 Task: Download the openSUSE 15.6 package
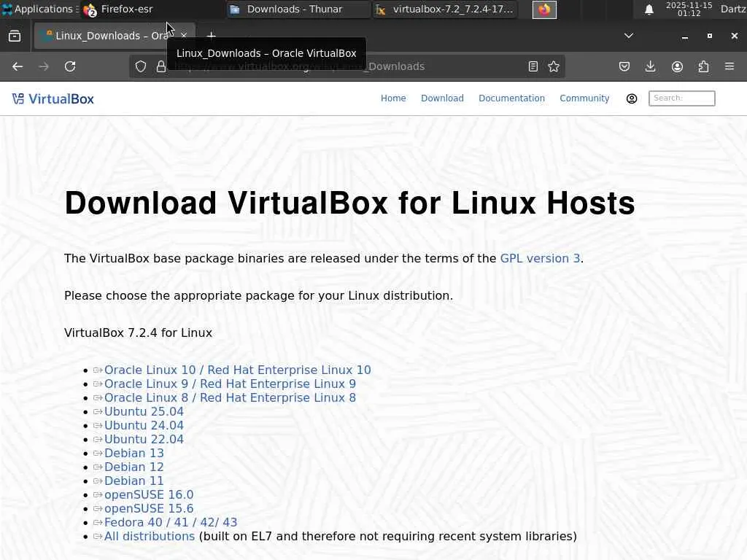[149, 508]
